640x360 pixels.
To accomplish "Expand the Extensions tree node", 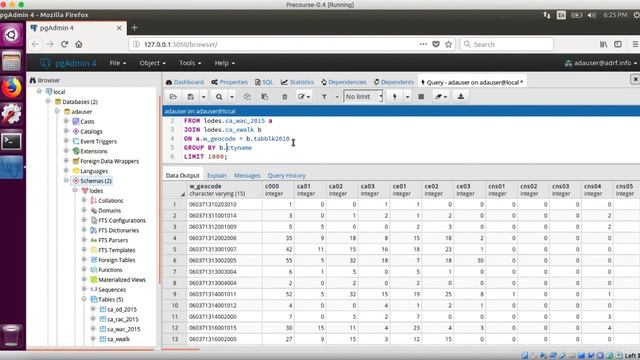I will pos(66,151).
